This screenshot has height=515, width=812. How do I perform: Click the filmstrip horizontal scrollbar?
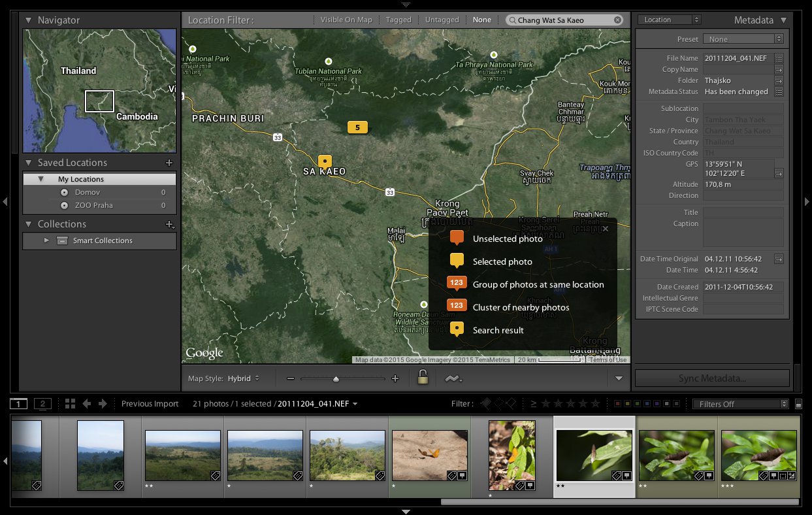coord(619,502)
